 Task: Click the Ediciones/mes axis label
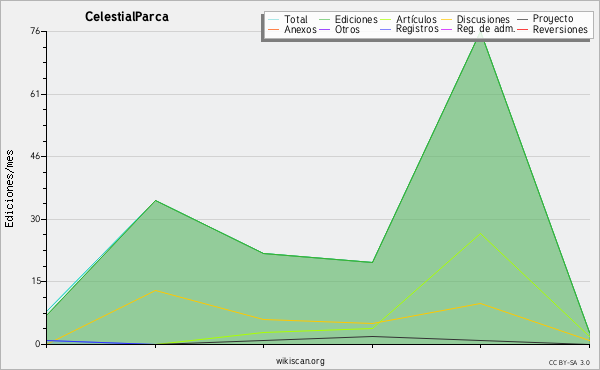coord(9,189)
